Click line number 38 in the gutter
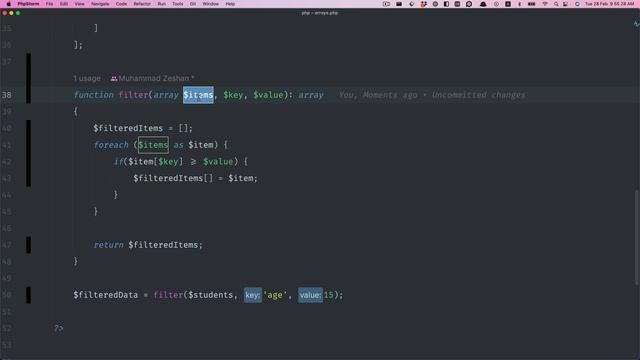Screen dimensions: 640x360 click(x=7, y=95)
